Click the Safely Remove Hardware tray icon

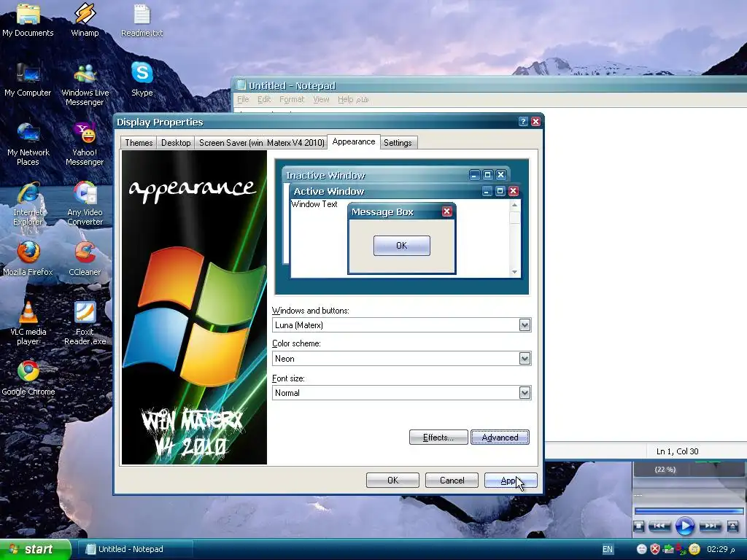[x=668, y=549]
